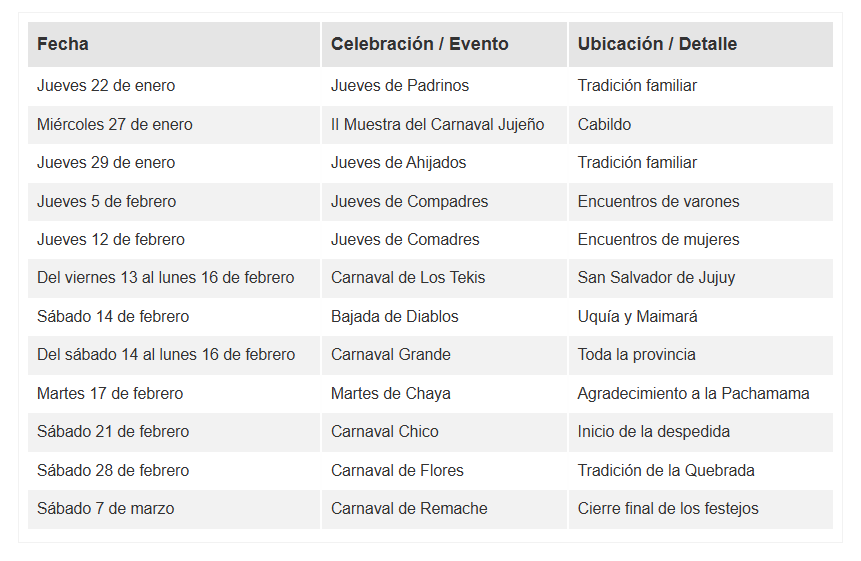The width and height of the screenshot is (861, 561).
Task: Click the Carnaval de Remache event
Action: [x=409, y=509]
